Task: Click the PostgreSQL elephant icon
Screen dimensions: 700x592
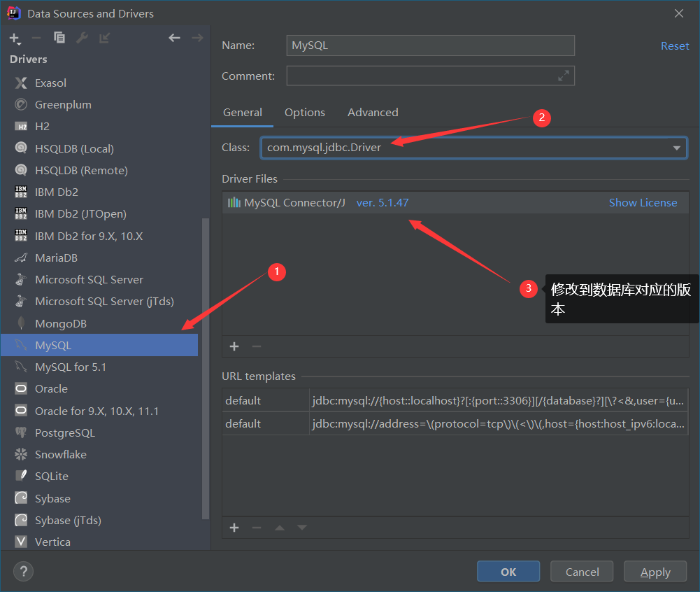Action: pyautogui.click(x=21, y=432)
